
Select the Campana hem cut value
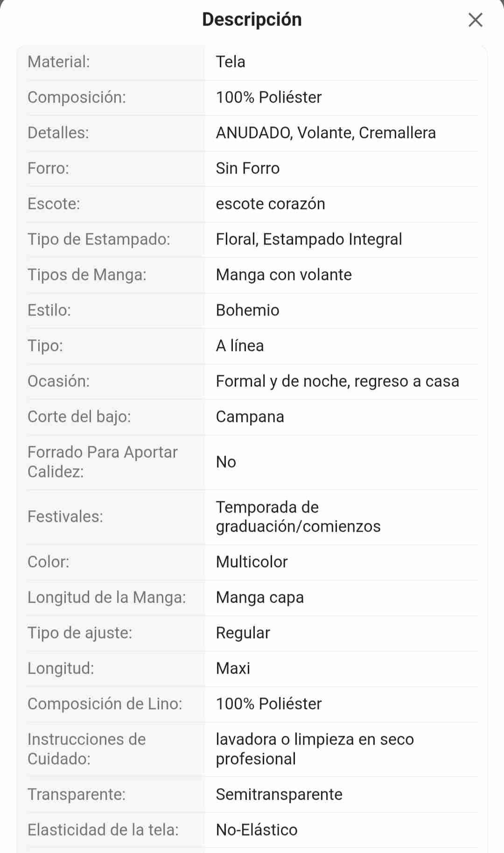pos(250,416)
